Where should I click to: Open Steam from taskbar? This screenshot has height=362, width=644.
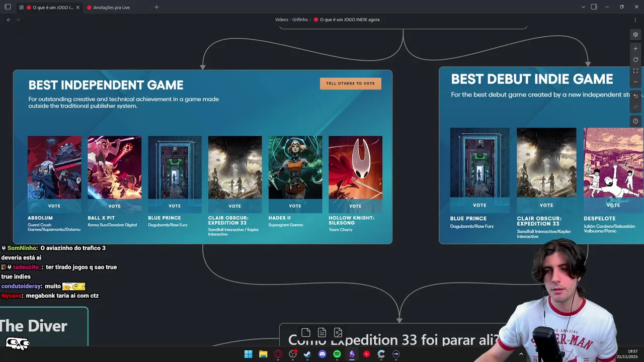[307, 354]
